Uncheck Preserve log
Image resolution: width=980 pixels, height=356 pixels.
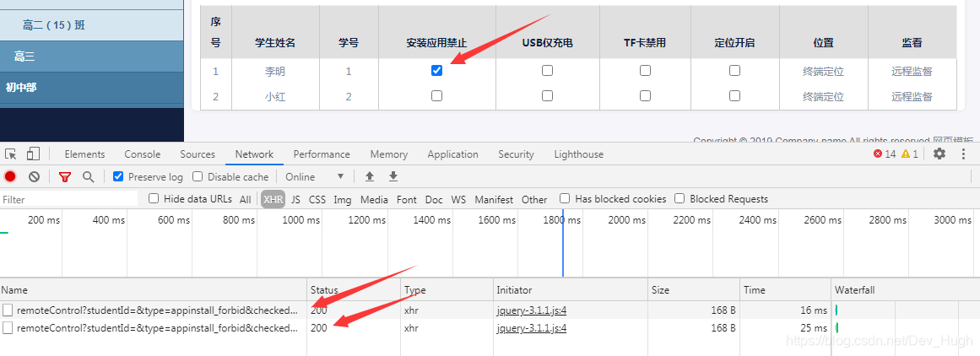(x=118, y=177)
